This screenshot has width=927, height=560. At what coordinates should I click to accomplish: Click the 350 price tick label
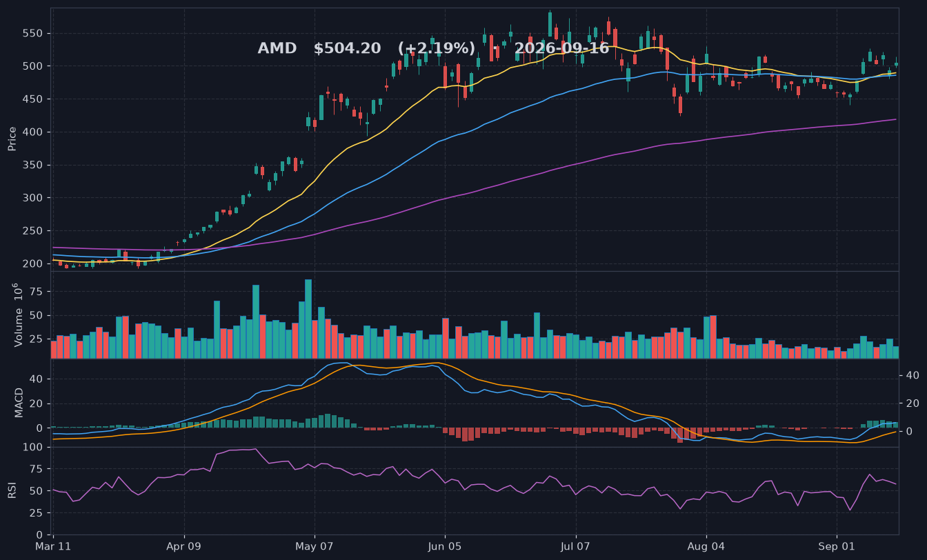34,165
